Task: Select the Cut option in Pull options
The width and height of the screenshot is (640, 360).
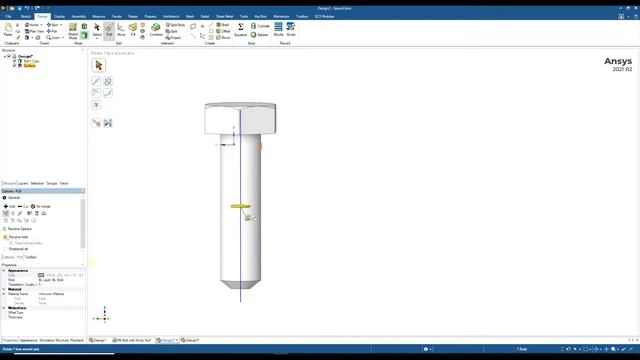Action: pos(23,207)
